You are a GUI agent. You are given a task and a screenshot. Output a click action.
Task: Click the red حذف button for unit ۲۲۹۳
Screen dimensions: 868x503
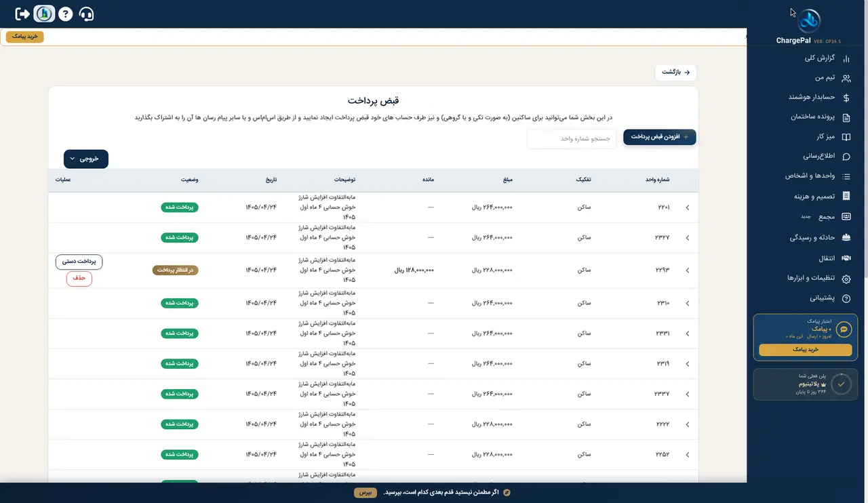[79, 279]
